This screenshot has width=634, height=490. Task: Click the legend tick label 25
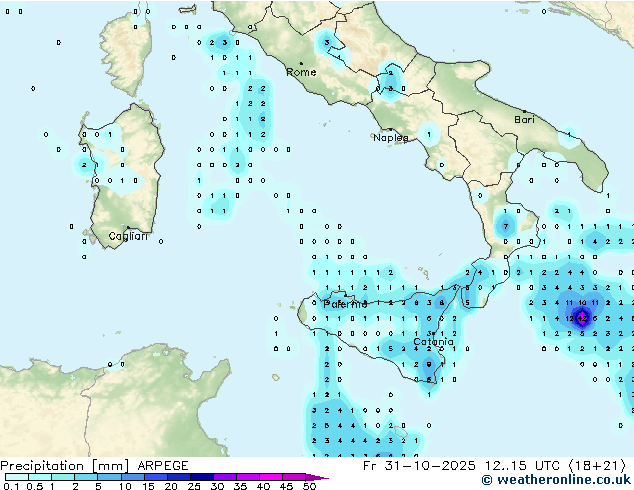(x=194, y=486)
